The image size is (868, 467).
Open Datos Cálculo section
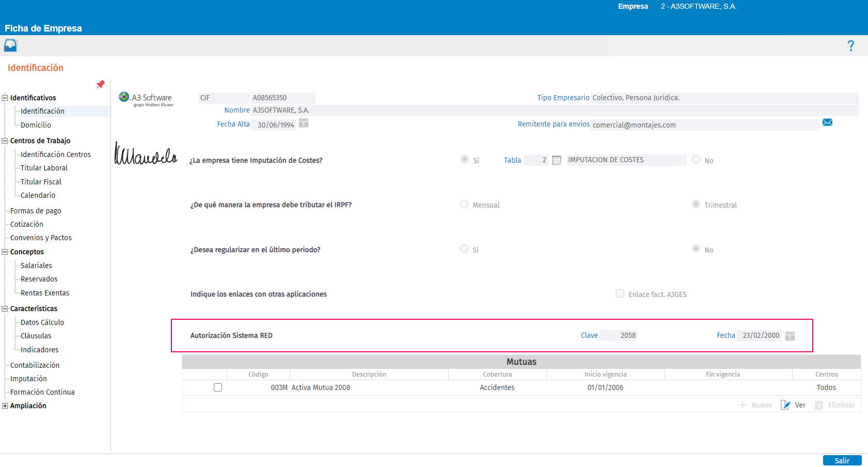(x=42, y=322)
